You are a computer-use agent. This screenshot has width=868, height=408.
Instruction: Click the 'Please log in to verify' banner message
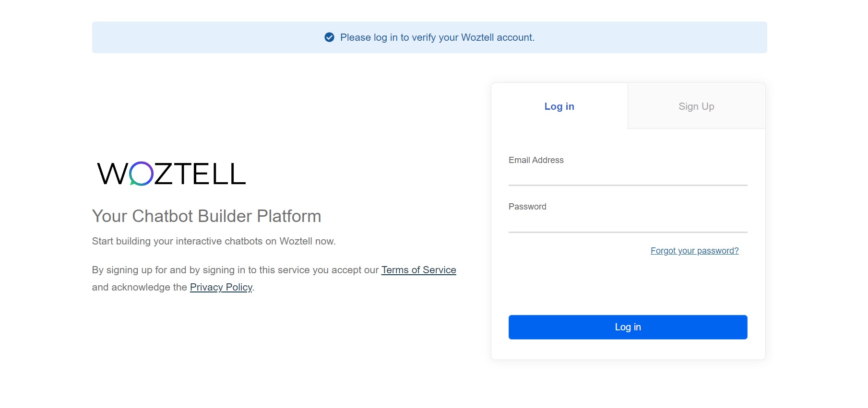(x=437, y=37)
